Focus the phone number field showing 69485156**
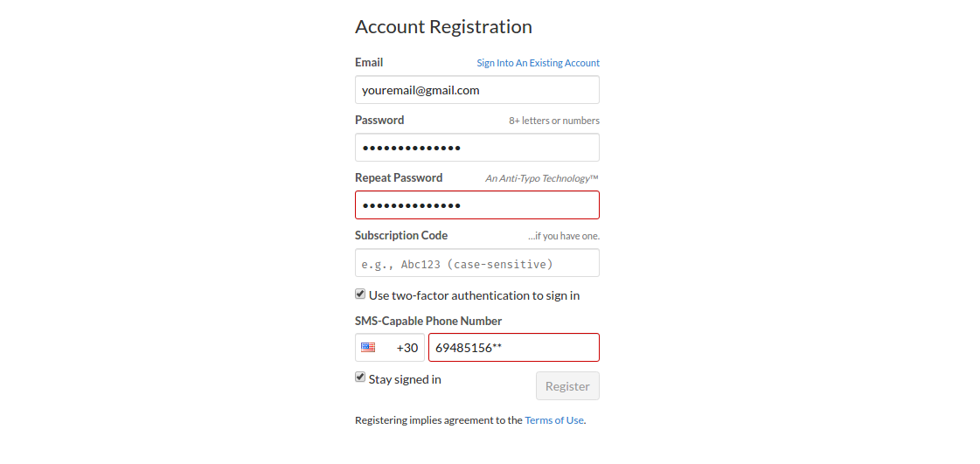The width and height of the screenshot is (980, 464). (514, 347)
